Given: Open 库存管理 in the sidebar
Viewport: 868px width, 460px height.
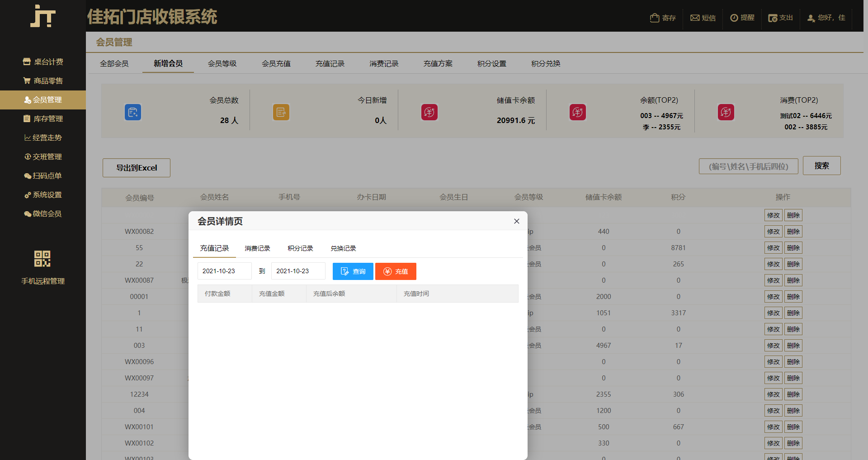Looking at the screenshot, I should 43,119.
